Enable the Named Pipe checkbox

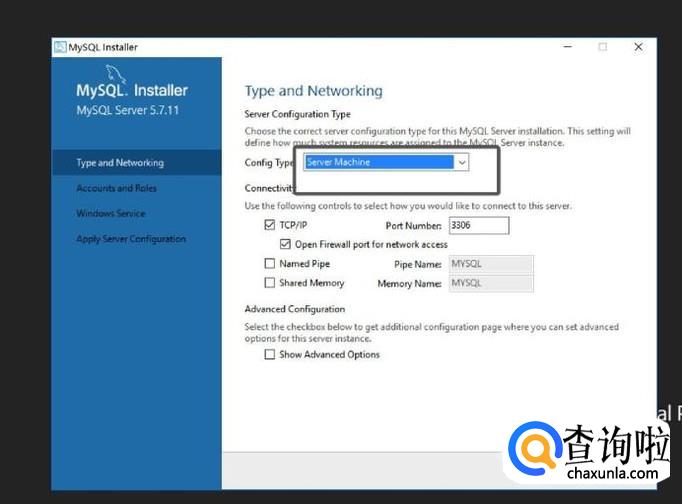(x=270, y=264)
